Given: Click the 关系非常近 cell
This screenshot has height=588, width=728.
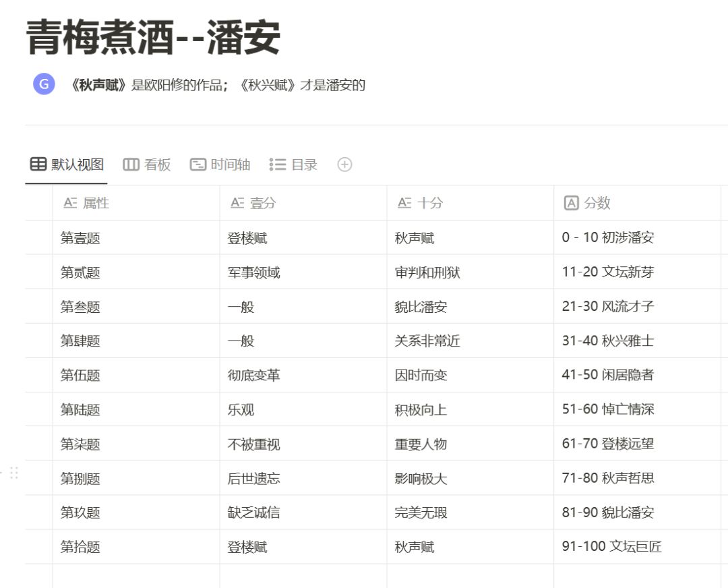Looking at the screenshot, I should coord(471,341).
